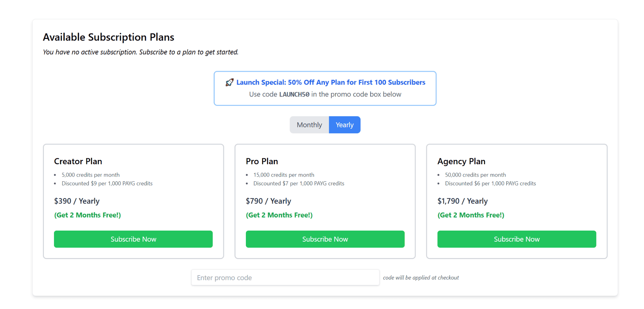Click 'code will be applied at checkout' note
Screen dimensions: 644x309
[421, 277]
